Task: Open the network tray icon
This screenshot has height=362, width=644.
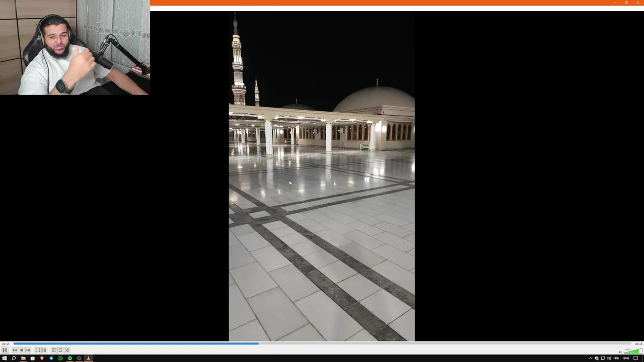Action: pyautogui.click(x=603, y=358)
